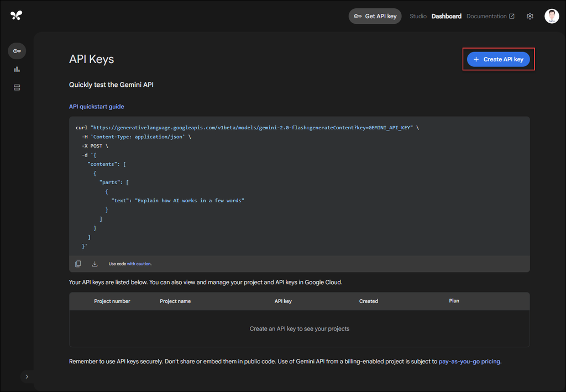Click the API key column header
Viewport: 566px width, 392px height.
click(x=283, y=301)
